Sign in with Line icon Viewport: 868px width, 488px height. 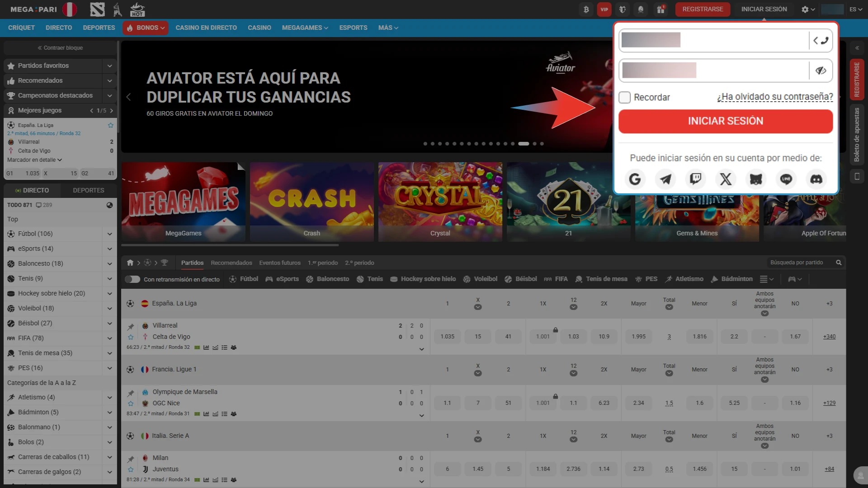click(786, 179)
